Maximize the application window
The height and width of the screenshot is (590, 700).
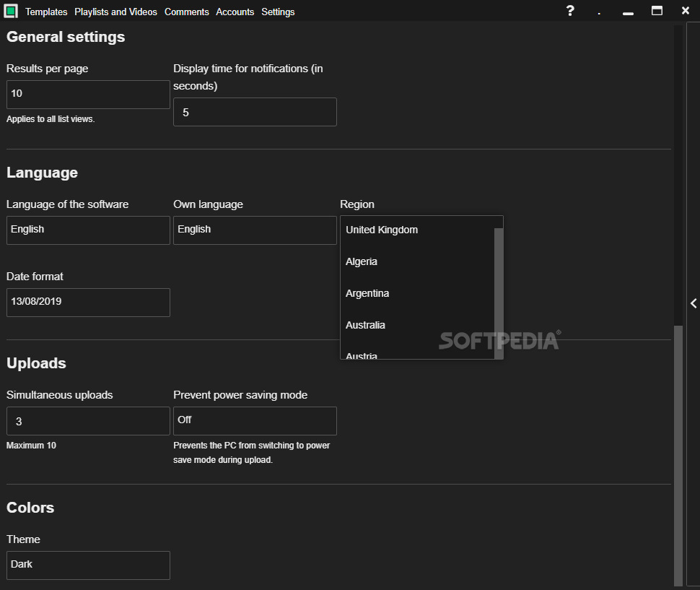pos(657,11)
